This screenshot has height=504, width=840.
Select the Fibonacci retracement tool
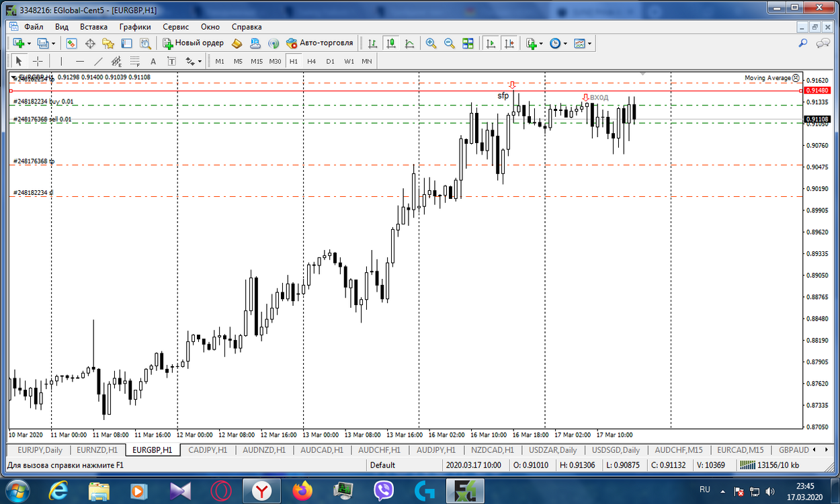(134, 61)
